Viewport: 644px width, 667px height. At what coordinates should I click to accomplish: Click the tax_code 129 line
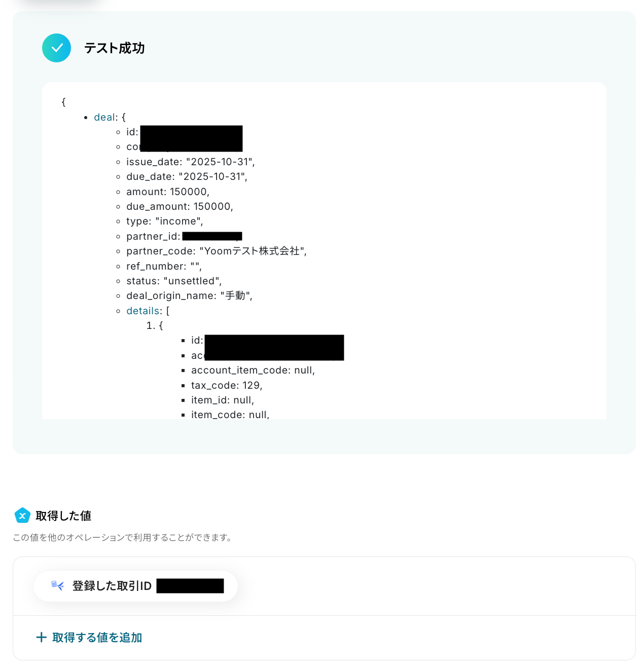tap(227, 385)
